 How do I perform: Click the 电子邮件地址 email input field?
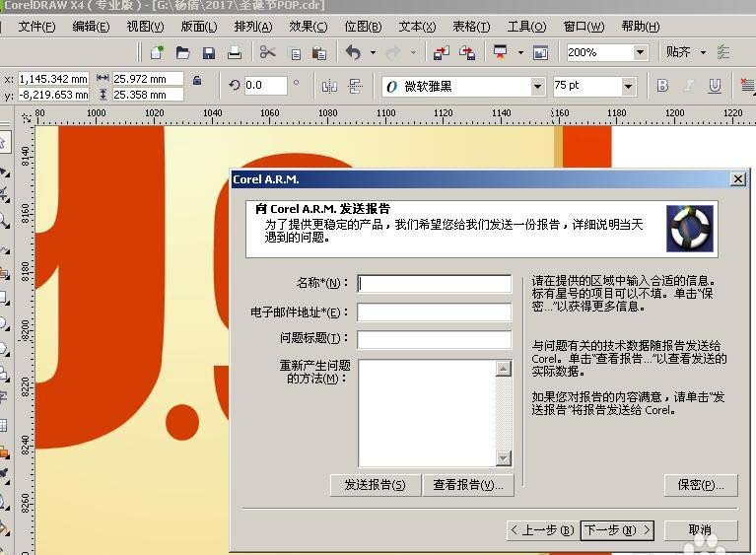(435, 312)
